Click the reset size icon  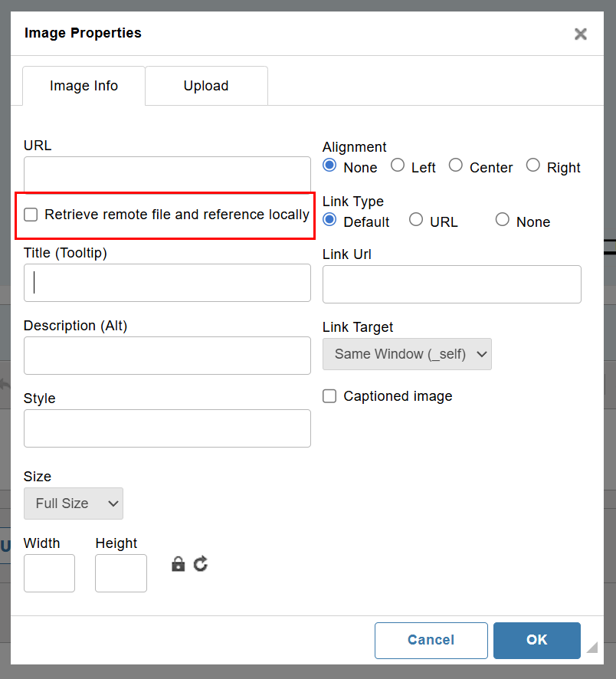pos(201,564)
